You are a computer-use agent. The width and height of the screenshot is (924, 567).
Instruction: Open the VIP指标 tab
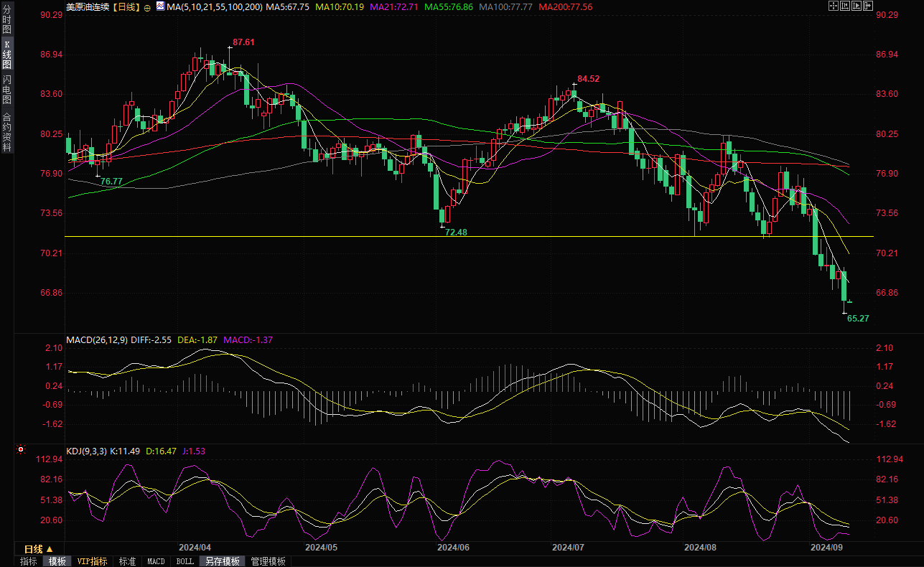92,561
